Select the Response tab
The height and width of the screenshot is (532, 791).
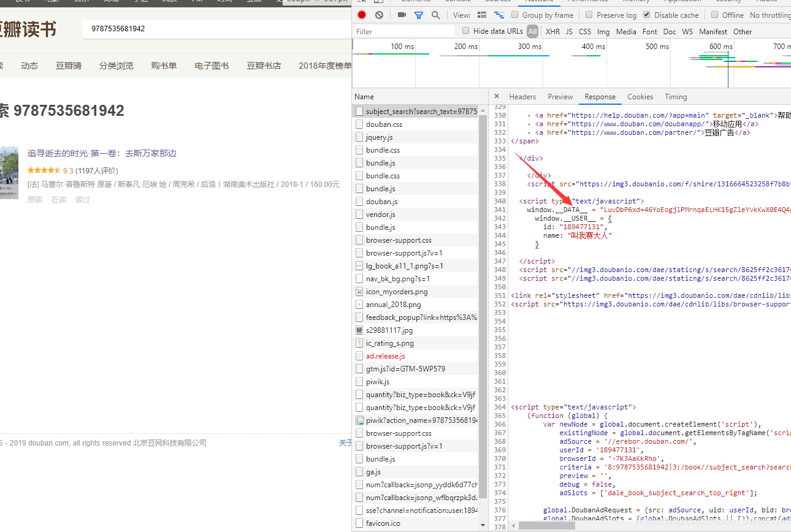(x=600, y=96)
